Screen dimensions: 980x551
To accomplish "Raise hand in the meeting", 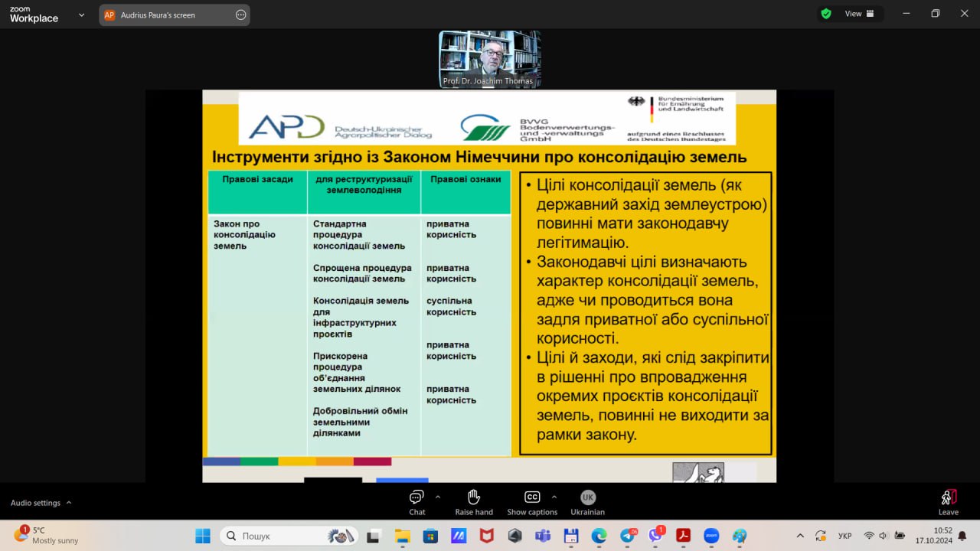I will tap(474, 502).
